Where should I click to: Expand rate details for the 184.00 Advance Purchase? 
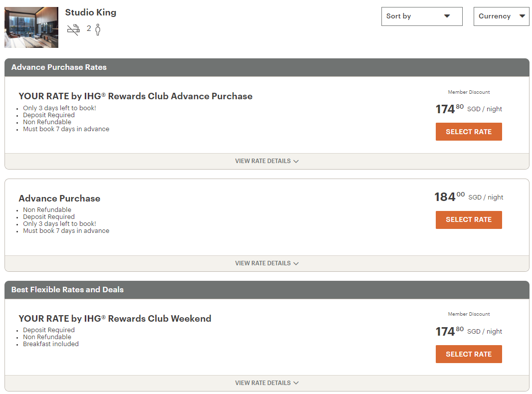[267, 263]
